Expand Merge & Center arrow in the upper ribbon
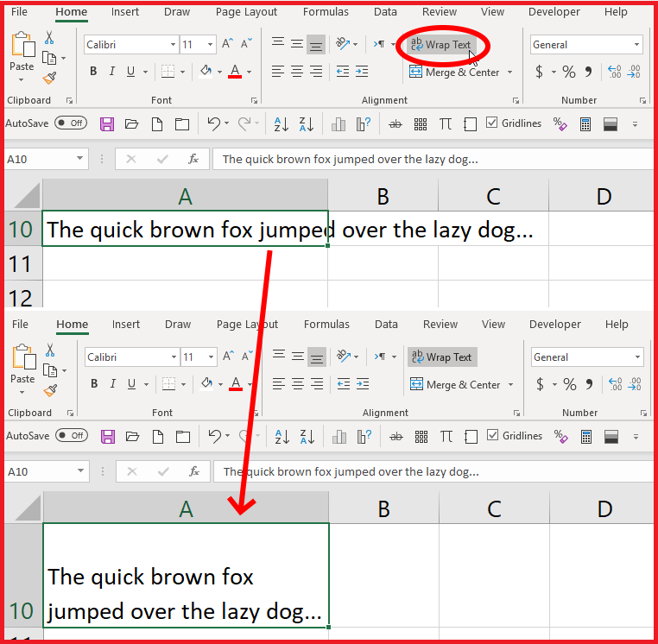 (509, 73)
